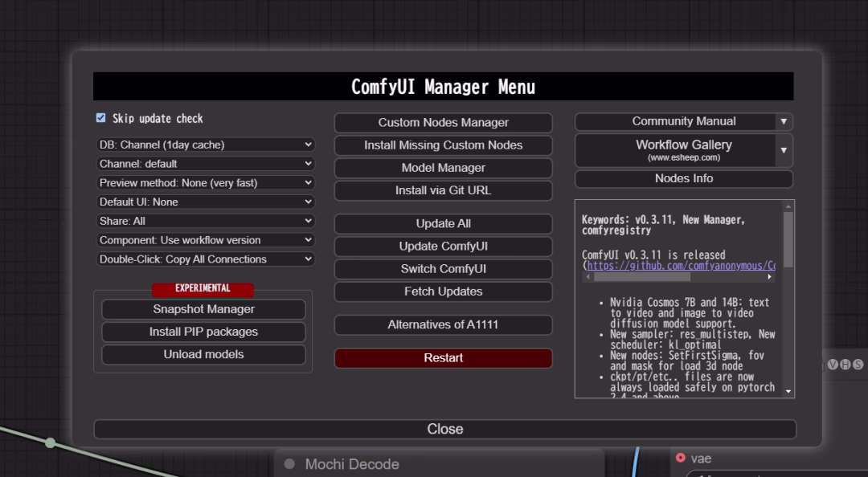Open the Workflow Gallery
Viewport: 868px width, 477px height.
tap(675, 150)
